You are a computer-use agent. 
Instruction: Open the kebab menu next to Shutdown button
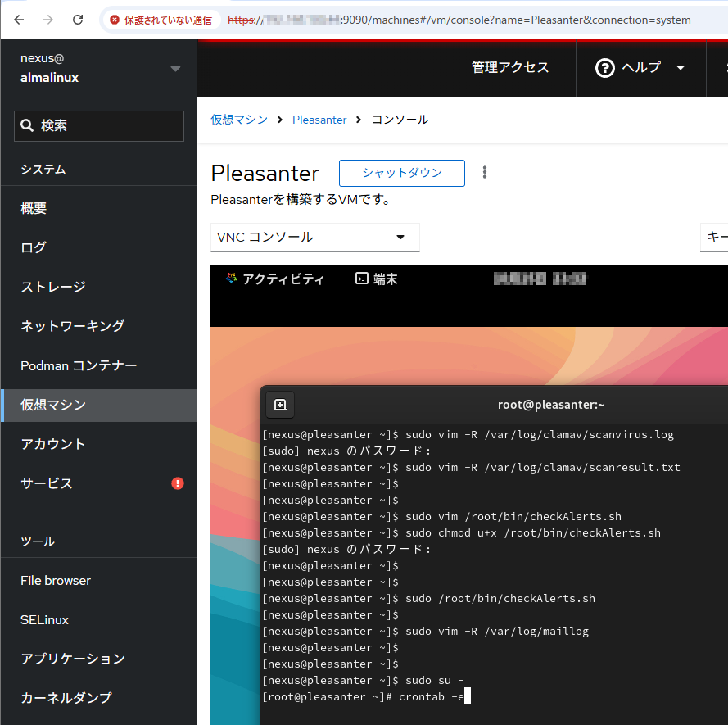click(x=485, y=172)
